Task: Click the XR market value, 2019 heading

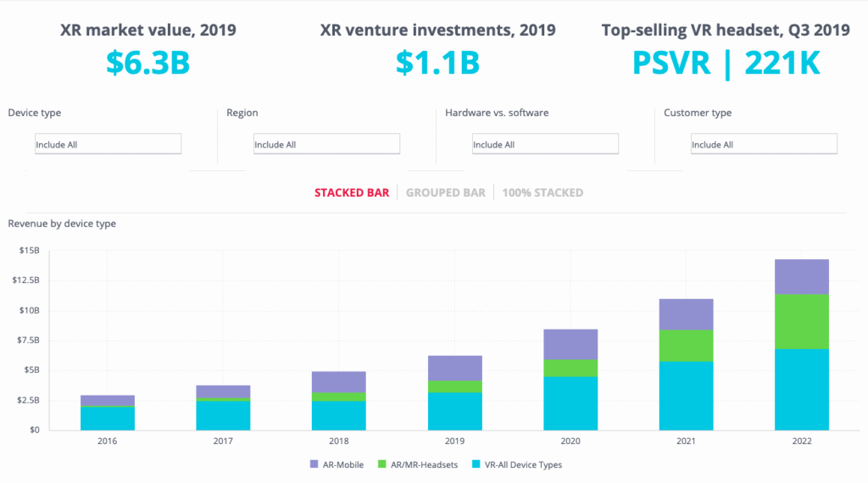Action: point(147,30)
